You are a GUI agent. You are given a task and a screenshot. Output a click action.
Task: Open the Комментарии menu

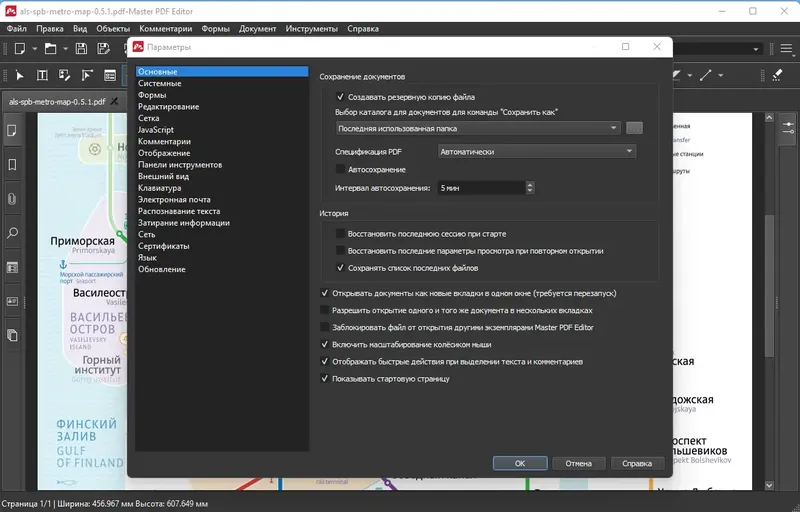tap(166, 29)
